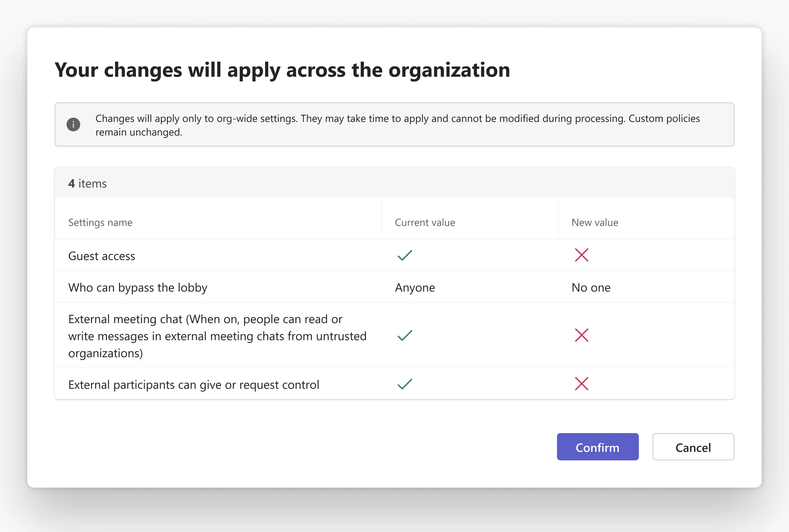This screenshot has height=532, width=789.
Task: Click the current value 'Anyone'
Action: 415,288
